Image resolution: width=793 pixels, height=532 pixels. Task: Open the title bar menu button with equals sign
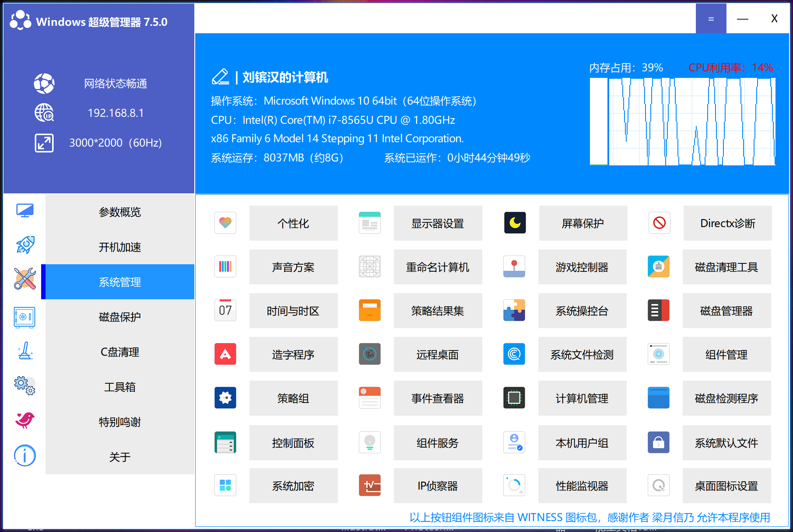click(711, 18)
